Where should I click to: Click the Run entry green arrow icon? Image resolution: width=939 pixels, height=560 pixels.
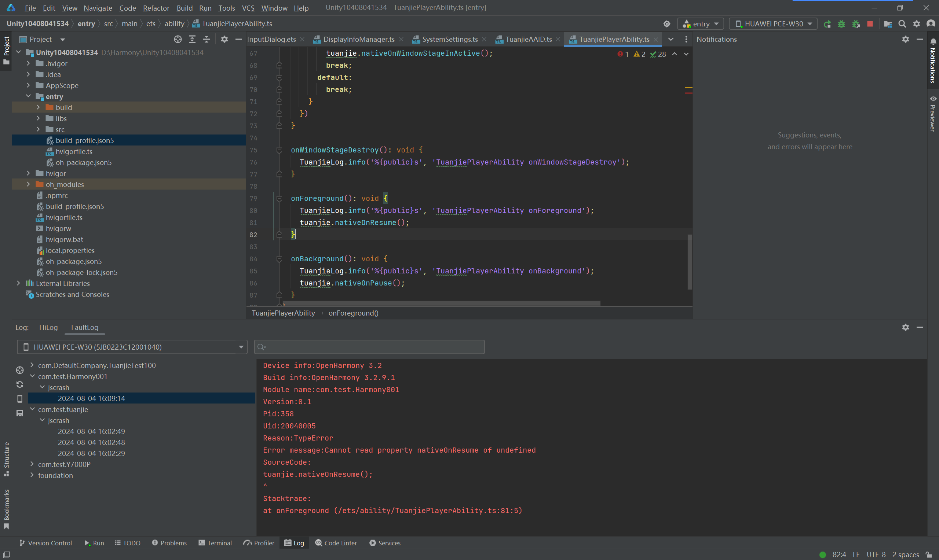[827, 24]
